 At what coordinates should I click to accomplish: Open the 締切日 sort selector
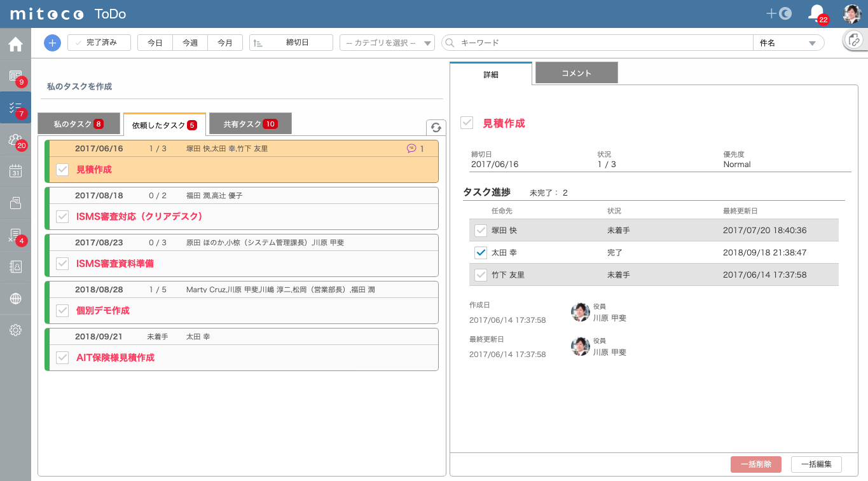(x=291, y=43)
